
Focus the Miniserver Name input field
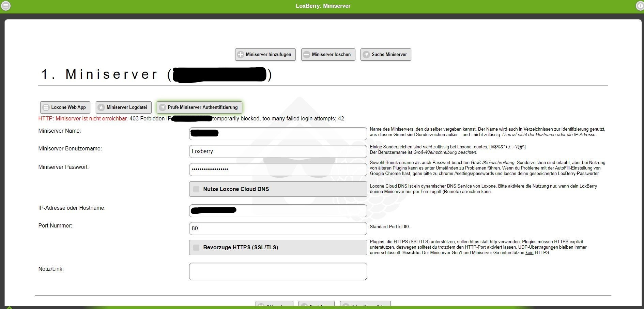point(278,134)
